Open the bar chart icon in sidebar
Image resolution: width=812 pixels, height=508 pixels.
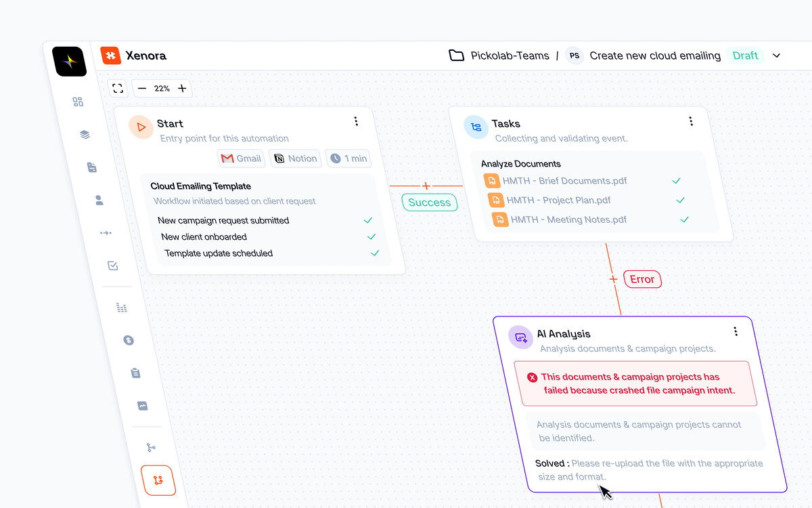point(122,308)
